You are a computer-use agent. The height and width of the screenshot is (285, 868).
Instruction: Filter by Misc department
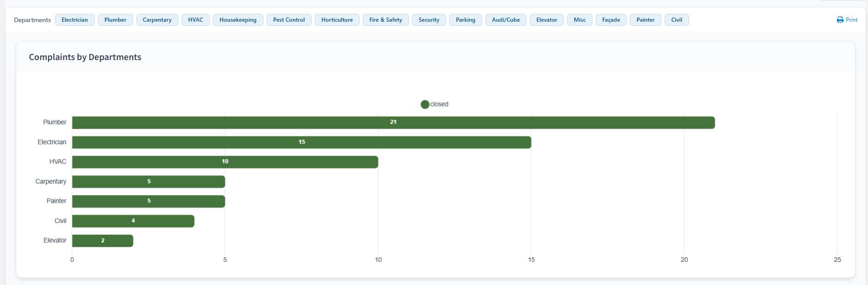coord(580,20)
